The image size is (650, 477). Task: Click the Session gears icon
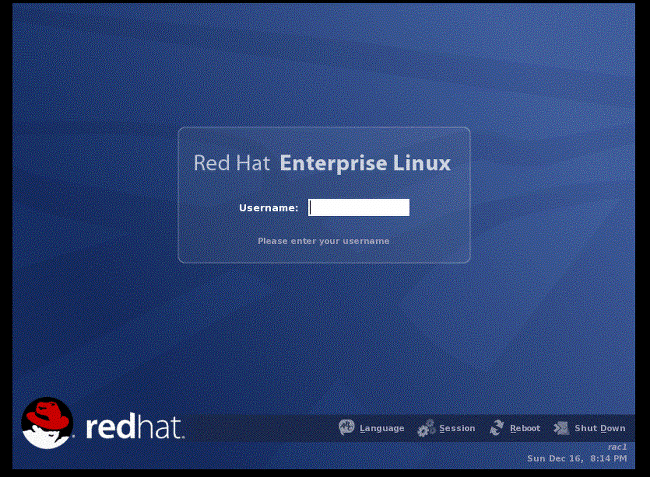(426, 428)
